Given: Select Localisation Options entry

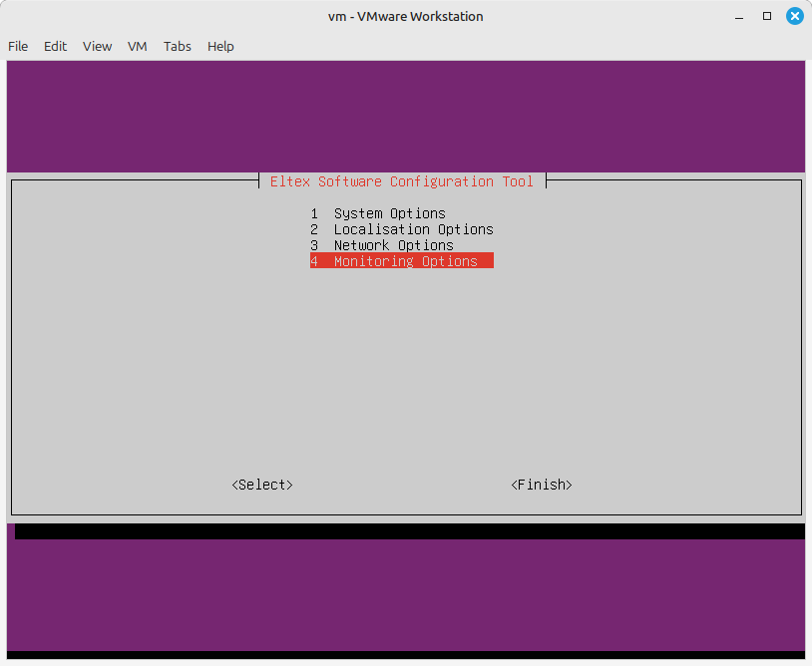Looking at the screenshot, I should click(x=402, y=229).
